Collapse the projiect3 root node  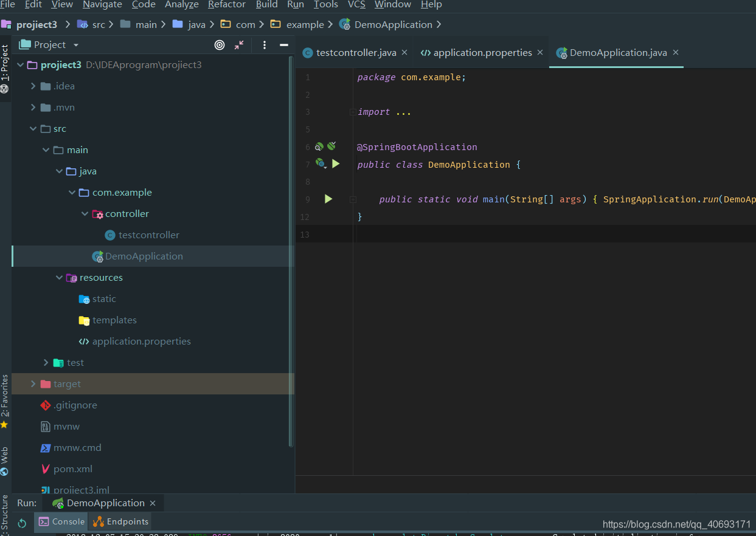21,65
